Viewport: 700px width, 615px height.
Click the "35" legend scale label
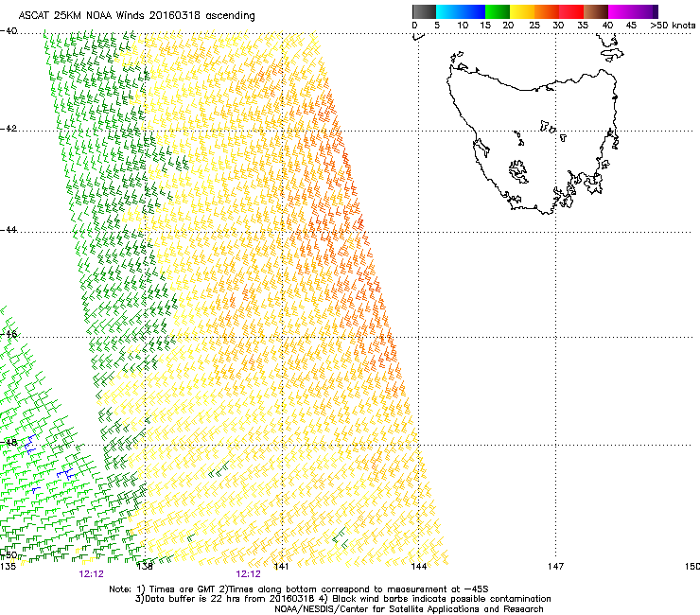pos(583,26)
